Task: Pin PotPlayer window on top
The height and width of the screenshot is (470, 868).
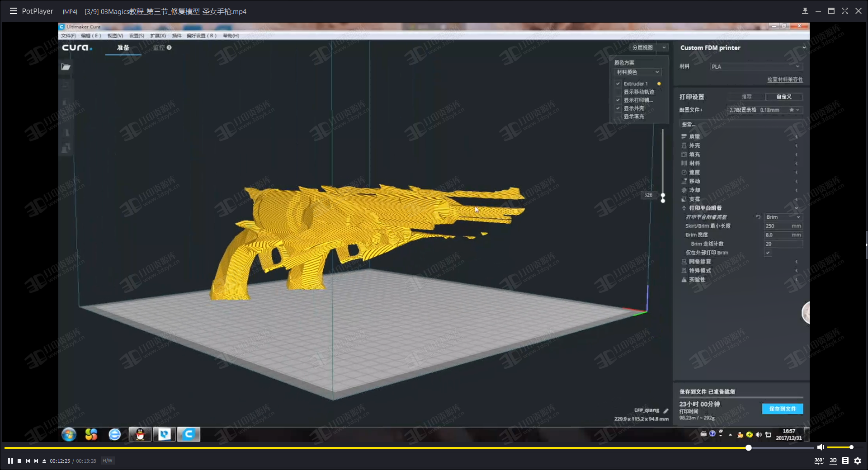Action: pos(805,11)
